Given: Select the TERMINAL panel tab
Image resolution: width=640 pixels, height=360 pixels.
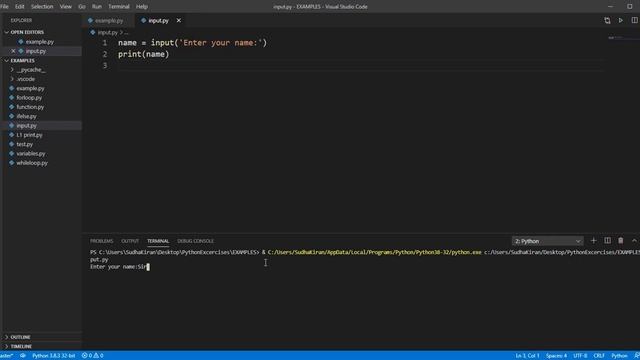Looking at the screenshot, I should pos(158,241).
